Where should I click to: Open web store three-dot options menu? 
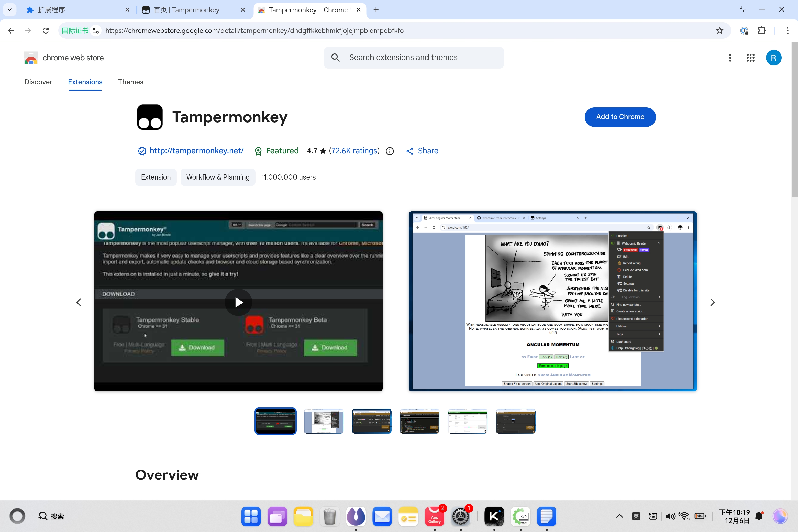click(x=730, y=58)
